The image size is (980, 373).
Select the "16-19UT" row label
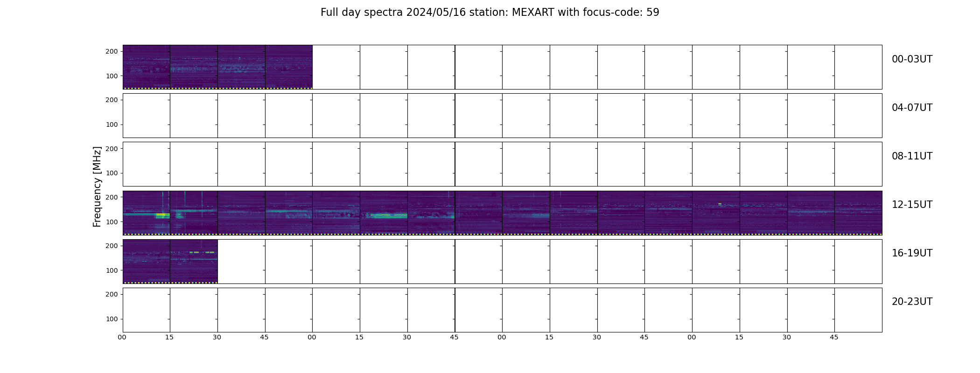(912, 253)
